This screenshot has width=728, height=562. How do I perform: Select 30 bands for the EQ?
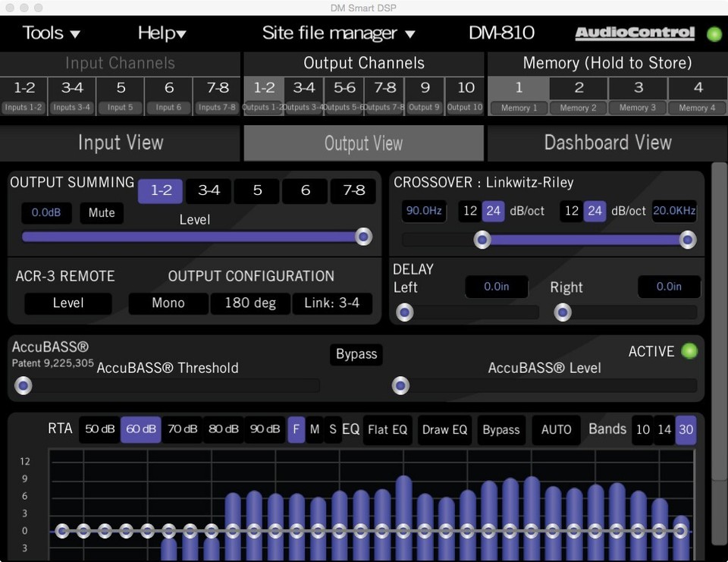[x=686, y=430]
